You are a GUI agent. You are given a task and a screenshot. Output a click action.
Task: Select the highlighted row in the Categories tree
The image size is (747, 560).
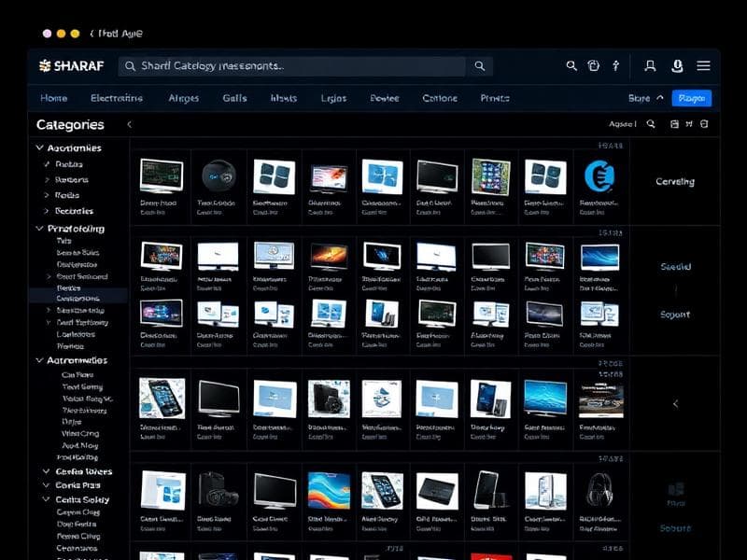click(78, 298)
